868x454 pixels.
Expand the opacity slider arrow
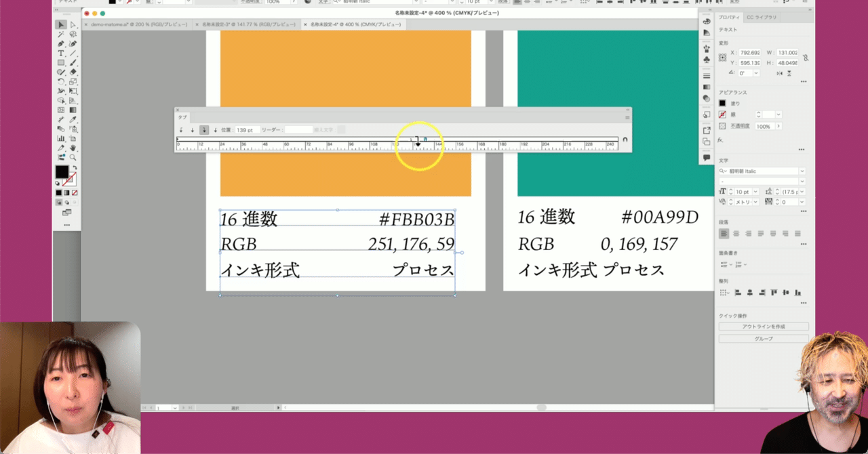778,126
